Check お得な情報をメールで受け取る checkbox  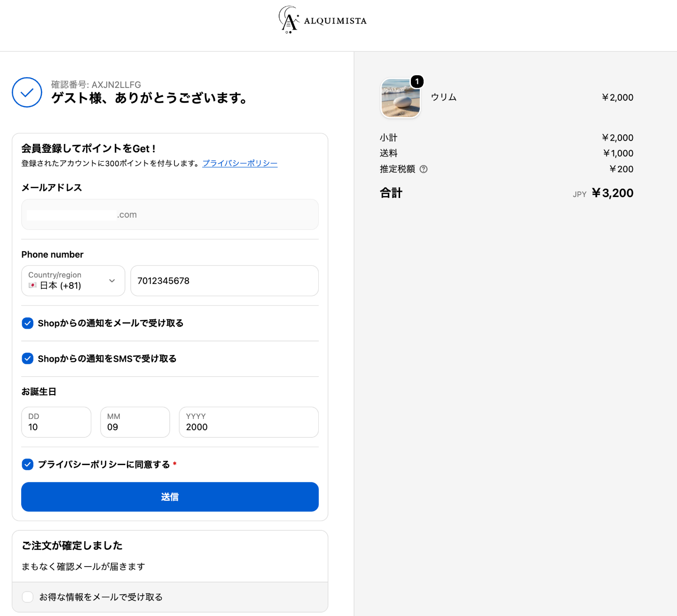(28, 597)
